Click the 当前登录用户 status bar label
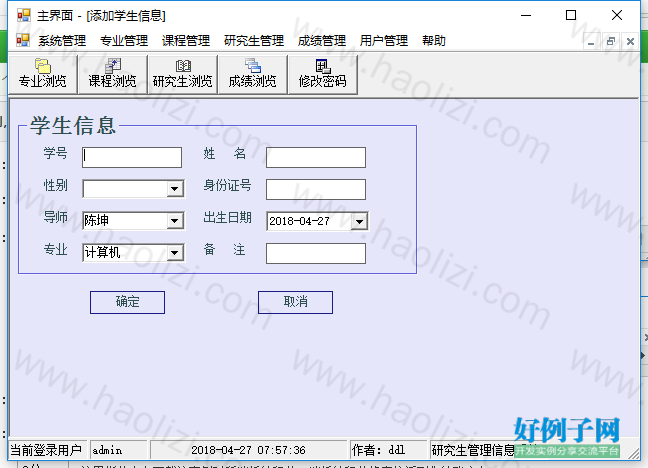The height and width of the screenshot is (468, 648). [x=46, y=450]
